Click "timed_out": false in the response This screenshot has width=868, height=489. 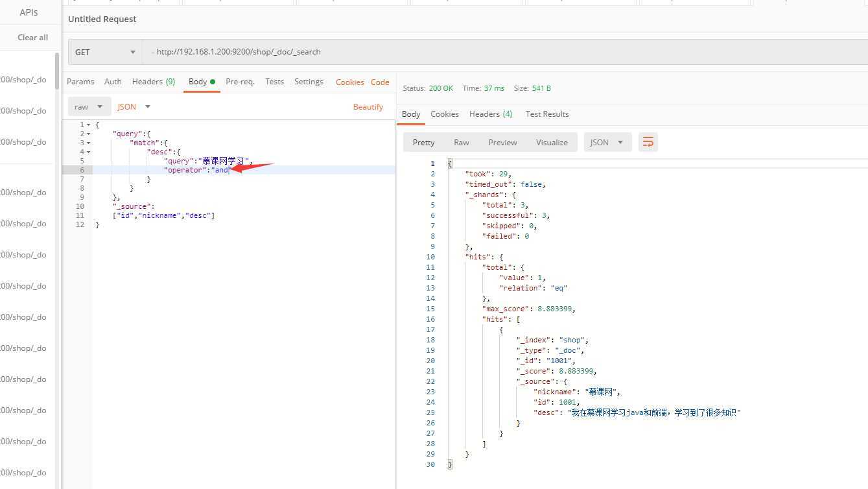click(506, 184)
